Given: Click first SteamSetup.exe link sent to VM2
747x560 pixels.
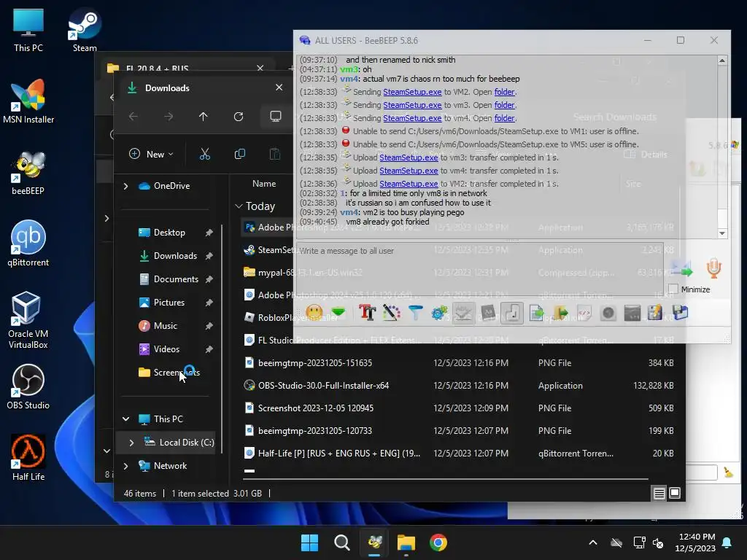Looking at the screenshot, I should point(412,92).
